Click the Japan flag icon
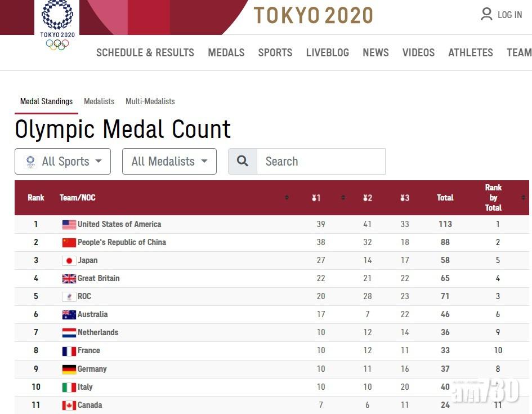532x414 pixels. [x=69, y=260]
